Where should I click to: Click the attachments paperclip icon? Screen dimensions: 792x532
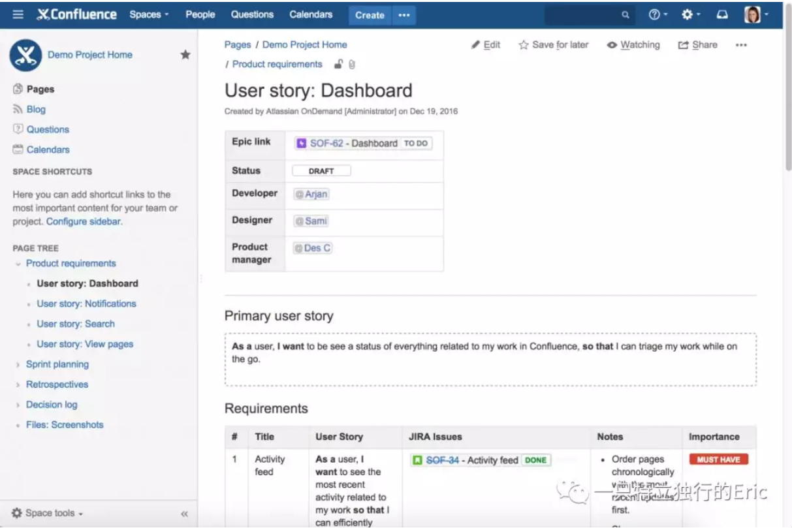pyautogui.click(x=352, y=65)
